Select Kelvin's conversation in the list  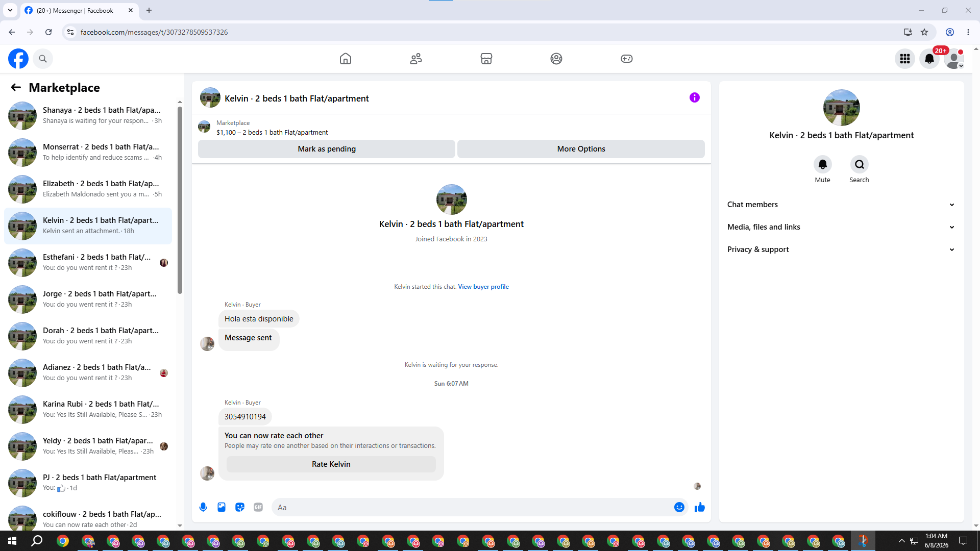tap(88, 226)
